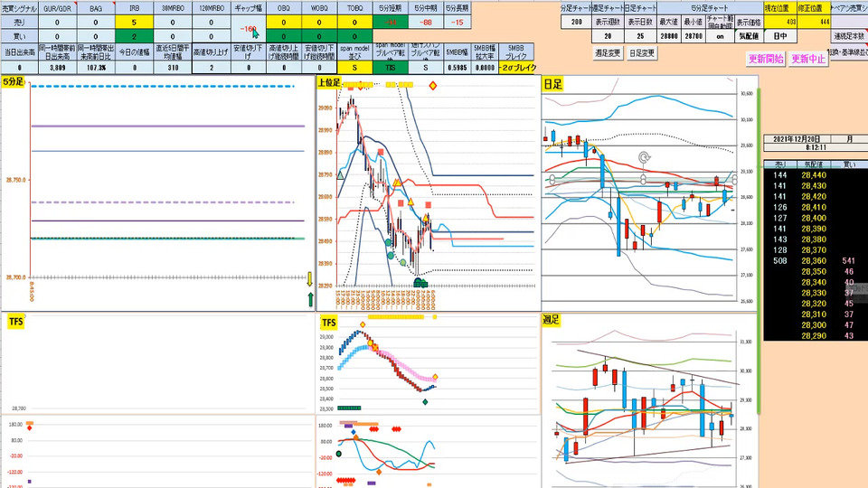This screenshot has width=868, height=488.
Task: Click the 現在位置 yellow header
Action: pyautogui.click(x=780, y=8)
